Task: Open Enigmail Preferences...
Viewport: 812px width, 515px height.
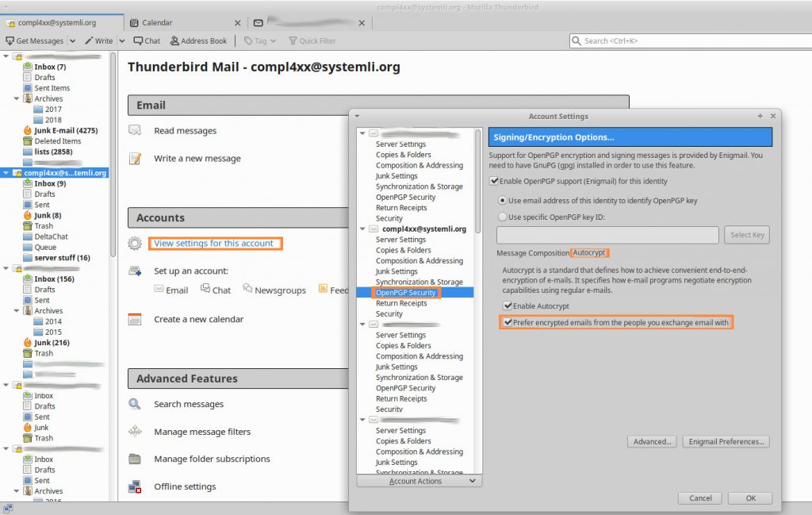Action: click(726, 441)
